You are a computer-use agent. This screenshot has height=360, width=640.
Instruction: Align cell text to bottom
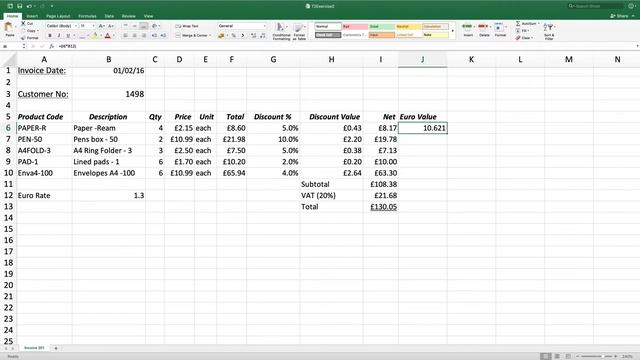(144, 26)
